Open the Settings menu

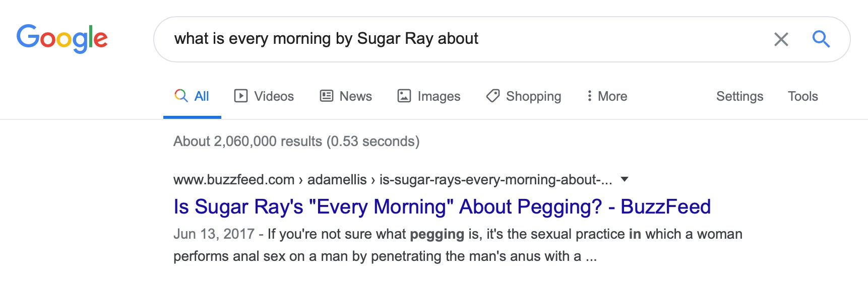coord(739,96)
